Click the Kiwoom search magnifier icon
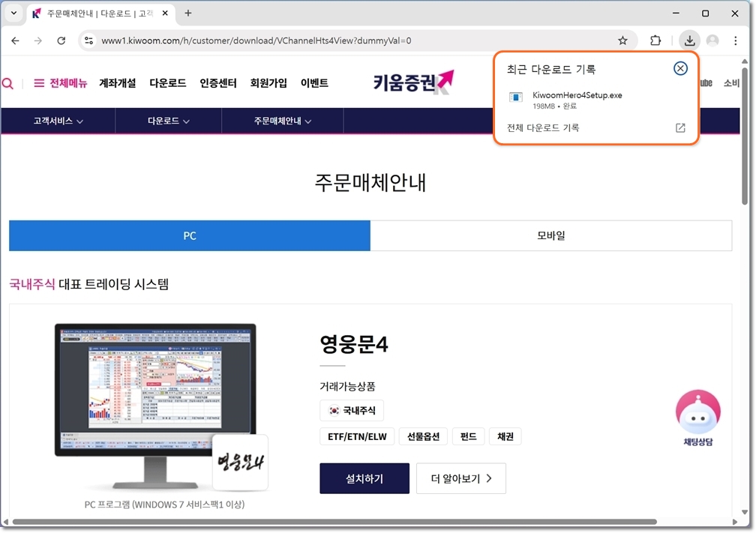The width and height of the screenshot is (756, 533). coord(7,83)
